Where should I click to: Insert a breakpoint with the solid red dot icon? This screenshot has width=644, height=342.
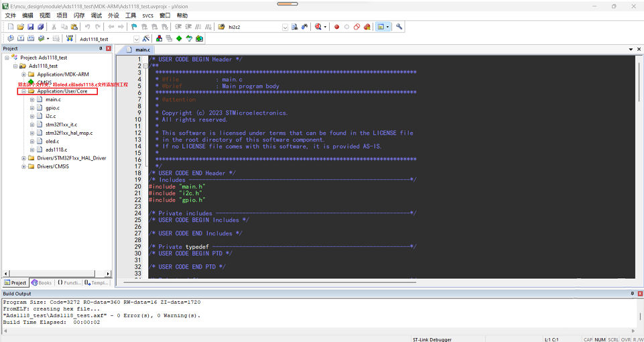point(337,27)
